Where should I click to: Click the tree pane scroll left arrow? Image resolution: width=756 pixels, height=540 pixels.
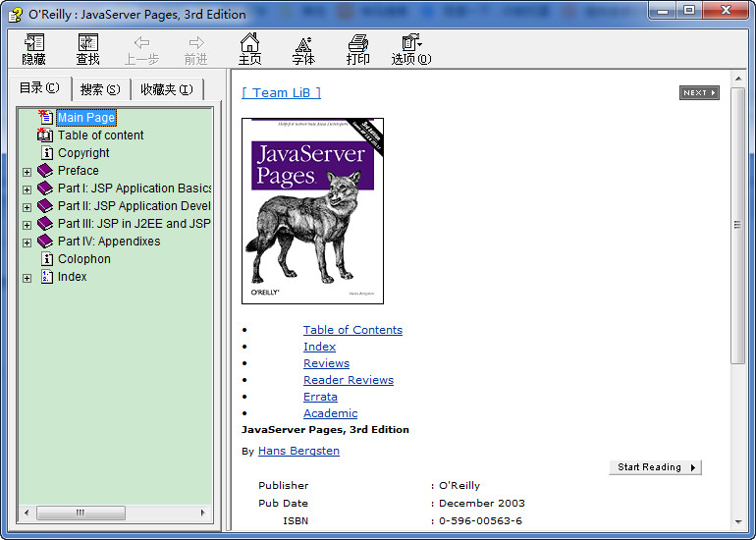pyautogui.click(x=27, y=513)
